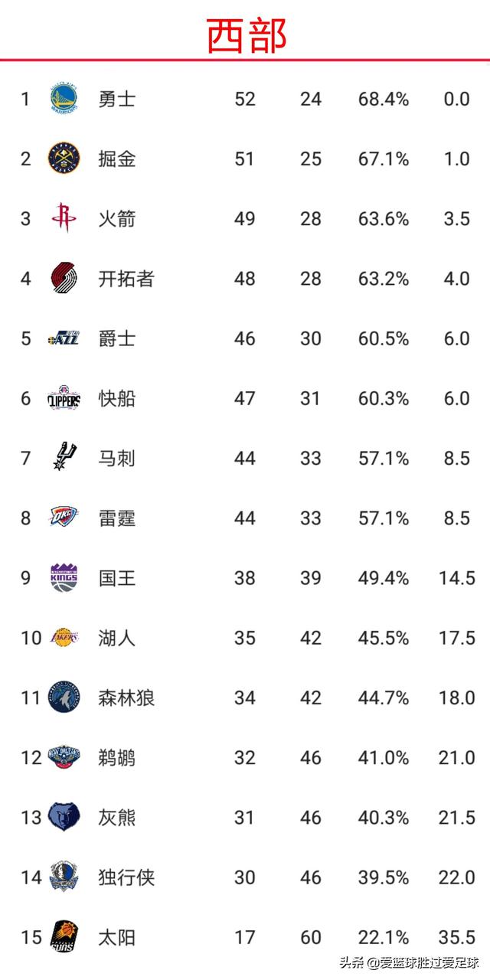
Task: Click team name 勇士
Action: (117, 99)
